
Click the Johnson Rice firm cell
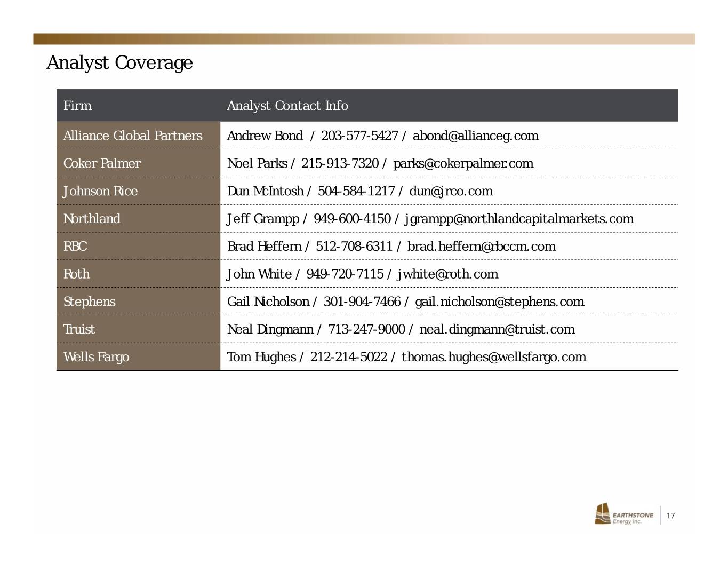click(138, 191)
